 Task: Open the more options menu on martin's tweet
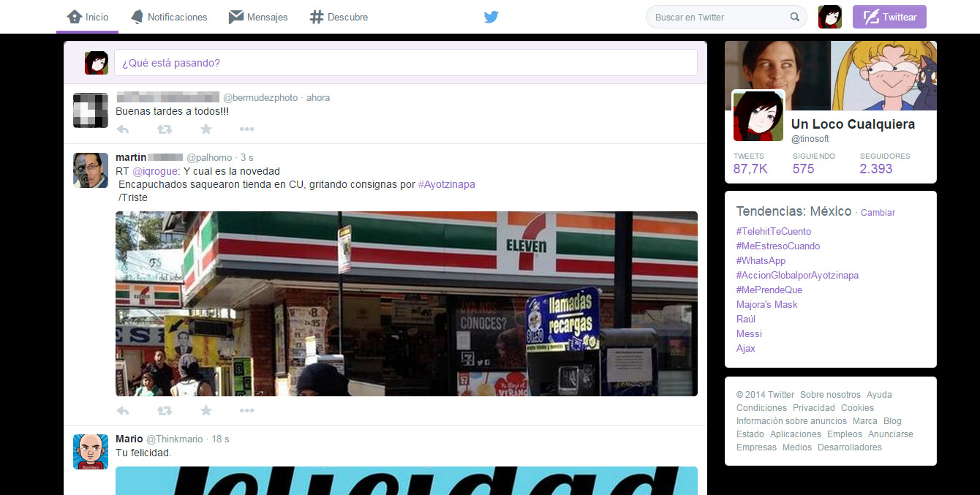pyautogui.click(x=246, y=410)
